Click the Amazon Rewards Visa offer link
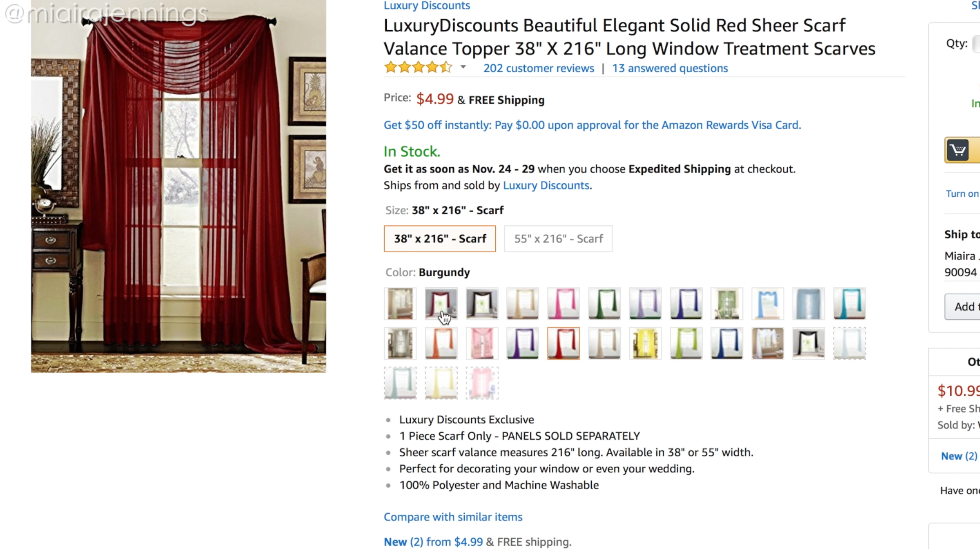 [592, 125]
